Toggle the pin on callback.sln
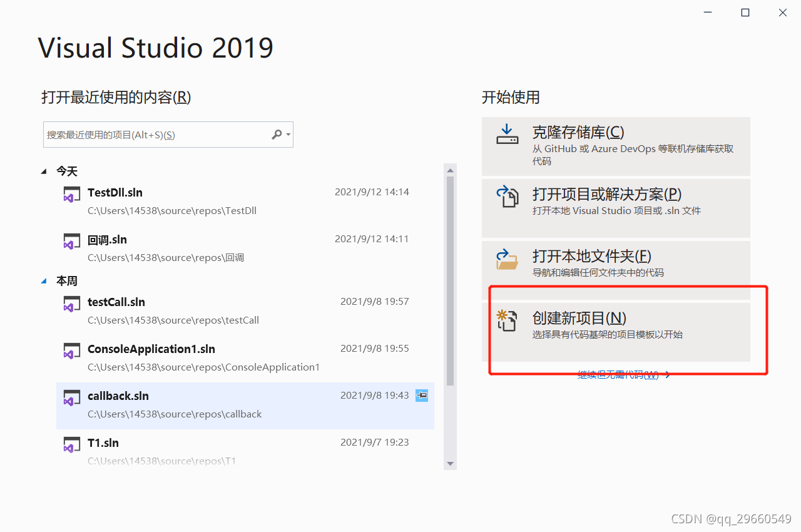This screenshot has height=532, width=801. 422,396
